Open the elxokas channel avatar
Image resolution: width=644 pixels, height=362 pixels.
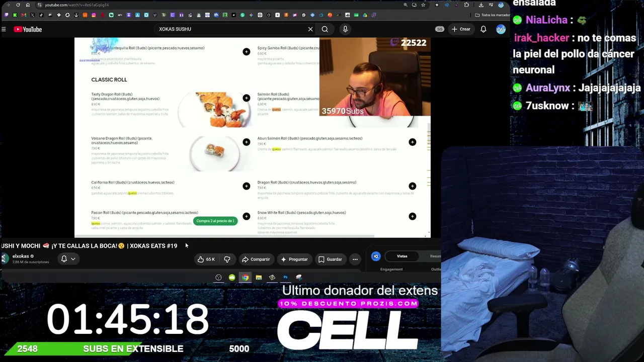click(5, 258)
